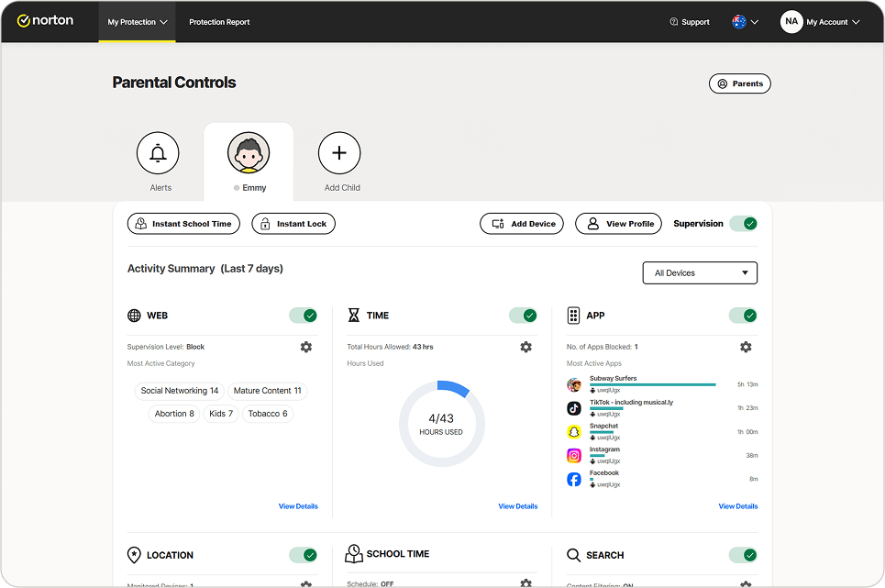Click the Add Child plus icon

click(x=339, y=153)
